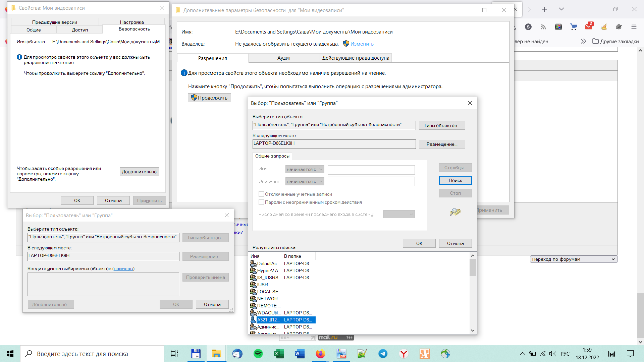The width and height of the screenshot is (644, 362).
Task: Click the shopping cart browser toolbar icon
Action: coord(574,27)
